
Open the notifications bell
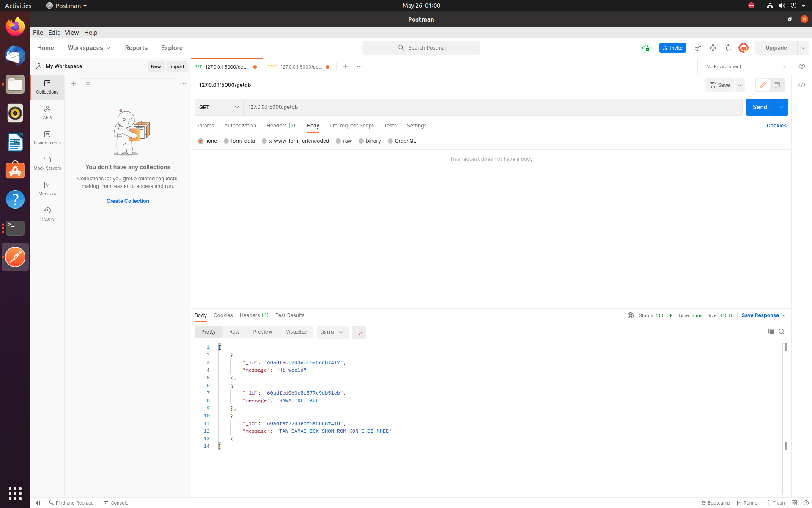728,48
